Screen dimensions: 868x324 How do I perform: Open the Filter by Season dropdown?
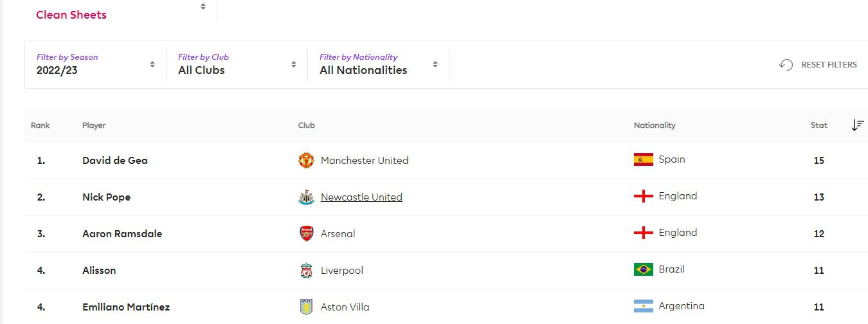coord(95,64)
